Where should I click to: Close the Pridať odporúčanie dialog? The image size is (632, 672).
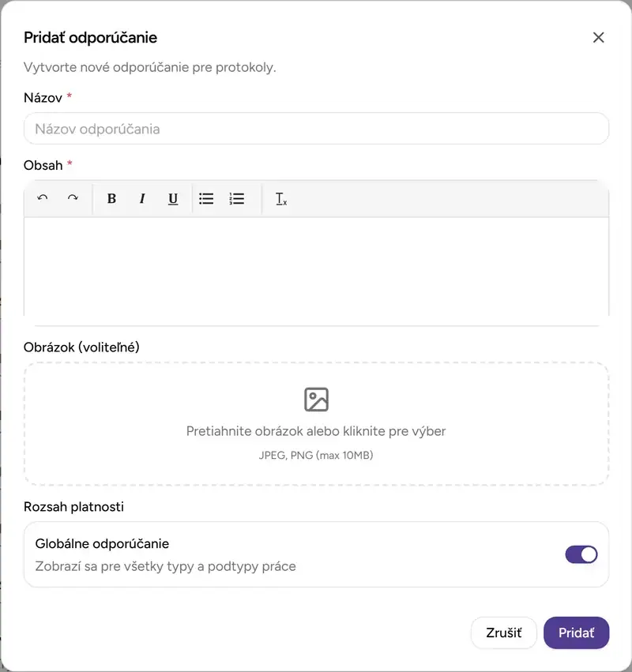click(x=598, y=37)
